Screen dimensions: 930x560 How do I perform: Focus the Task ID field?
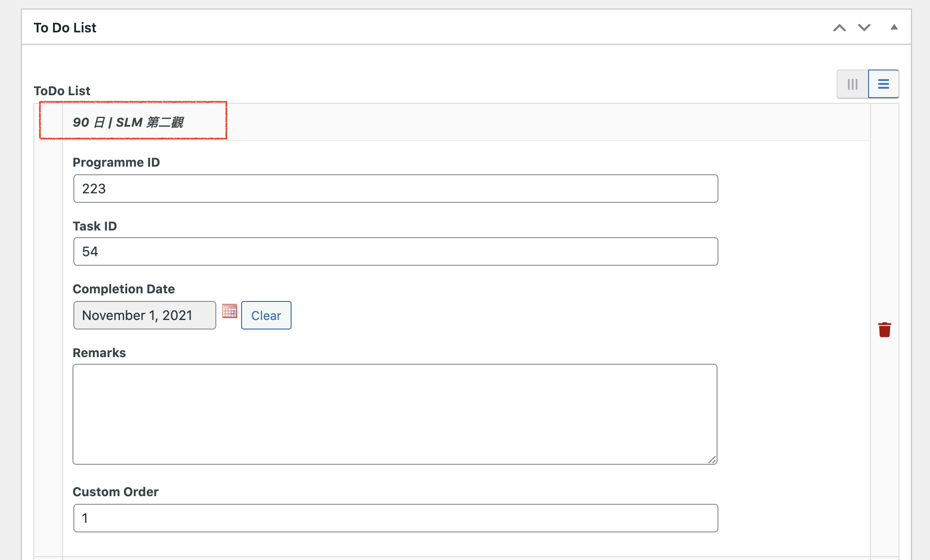coord(395,251)
